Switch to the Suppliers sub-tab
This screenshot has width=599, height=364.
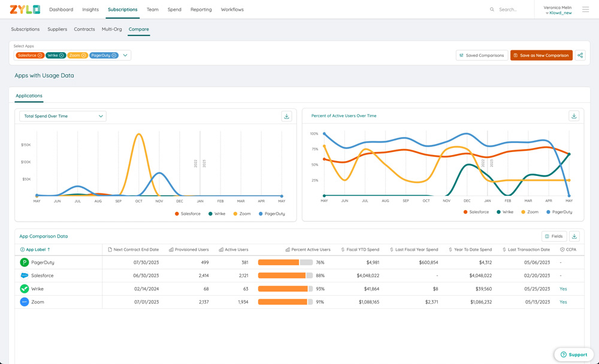point(58,29)
